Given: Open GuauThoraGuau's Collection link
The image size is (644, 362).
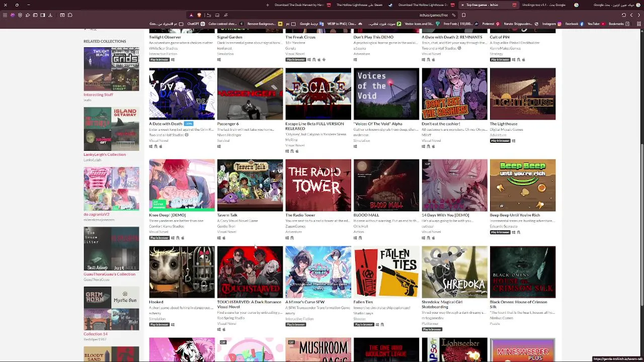Looking at the screenshot, I should [109, 274].
